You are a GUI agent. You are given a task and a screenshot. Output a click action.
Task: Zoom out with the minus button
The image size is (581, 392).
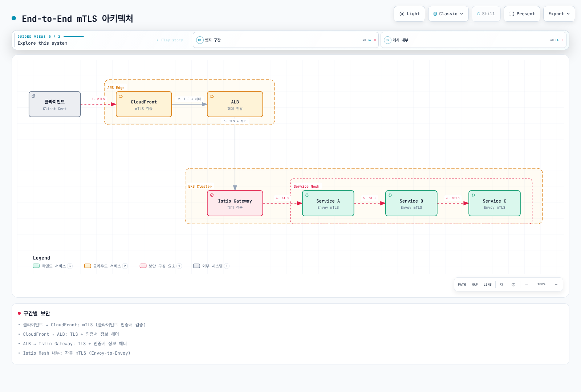coord(526,285)
